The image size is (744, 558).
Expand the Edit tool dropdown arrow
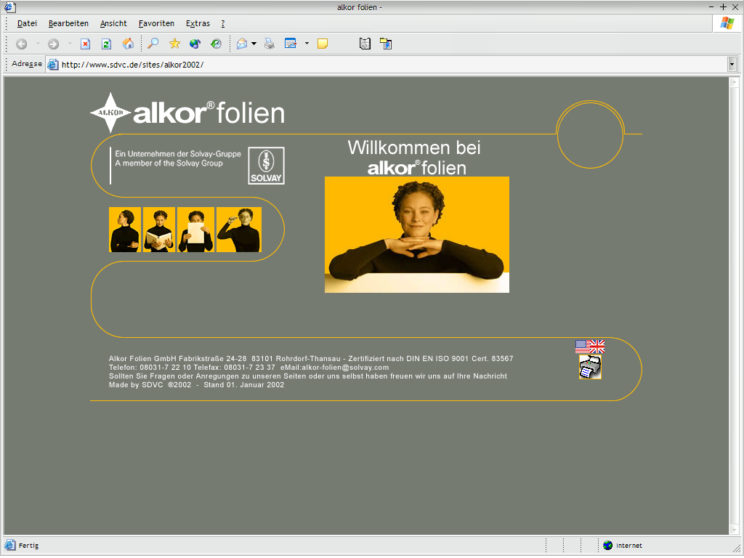[307, 44]
